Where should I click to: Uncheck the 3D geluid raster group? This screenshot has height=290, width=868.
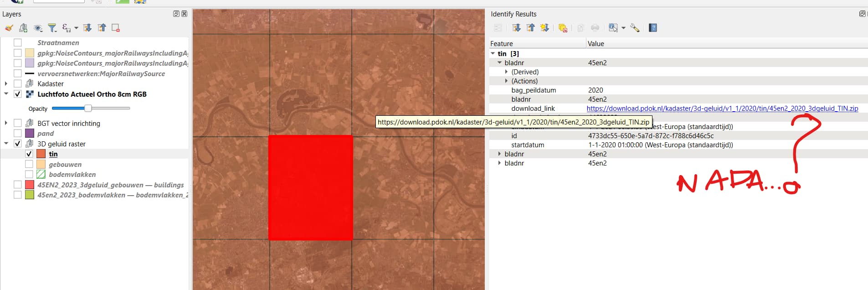18,144
